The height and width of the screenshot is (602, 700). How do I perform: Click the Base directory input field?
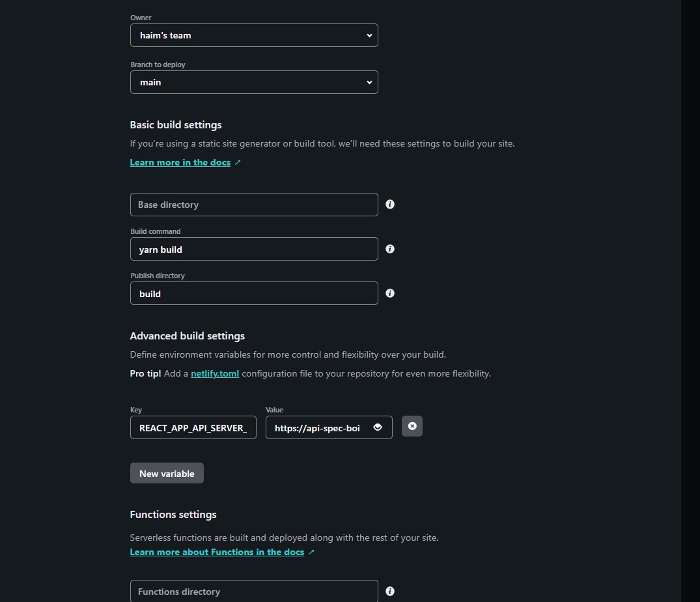click(x=254, y=204)
